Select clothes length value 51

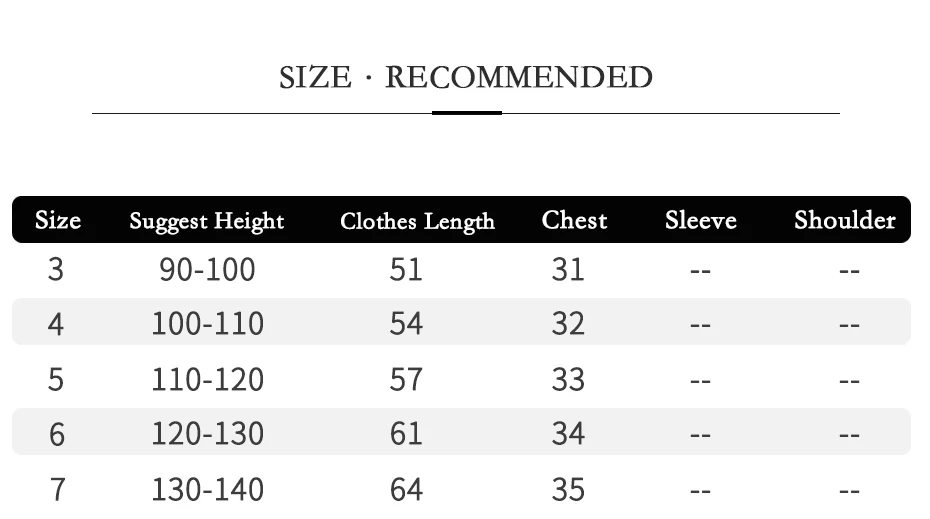(x=406, y=270)
